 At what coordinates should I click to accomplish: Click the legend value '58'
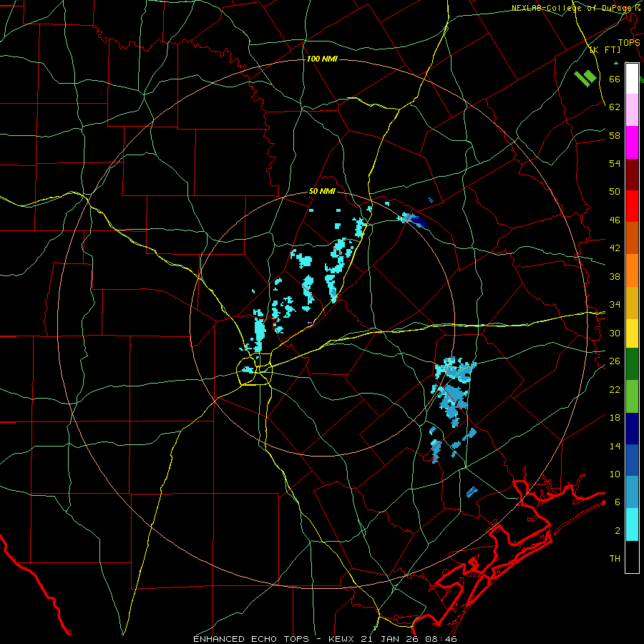(x=615, y=135)
